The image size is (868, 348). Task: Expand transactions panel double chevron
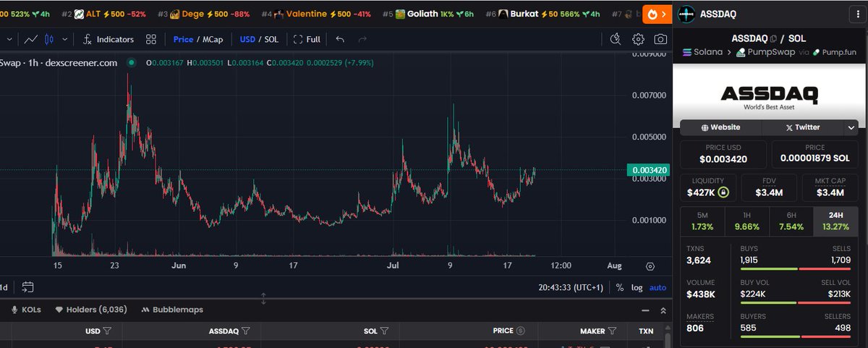(663, 310)
